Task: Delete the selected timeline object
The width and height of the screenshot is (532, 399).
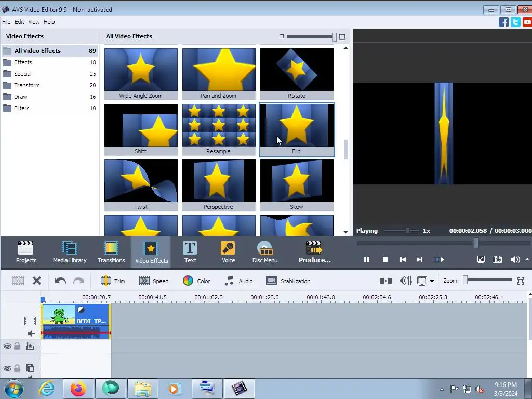Action: coord(37,281)
